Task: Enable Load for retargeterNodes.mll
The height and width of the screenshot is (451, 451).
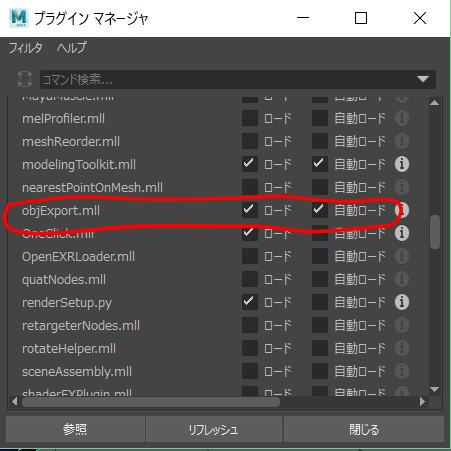Action: pos(250,325)
